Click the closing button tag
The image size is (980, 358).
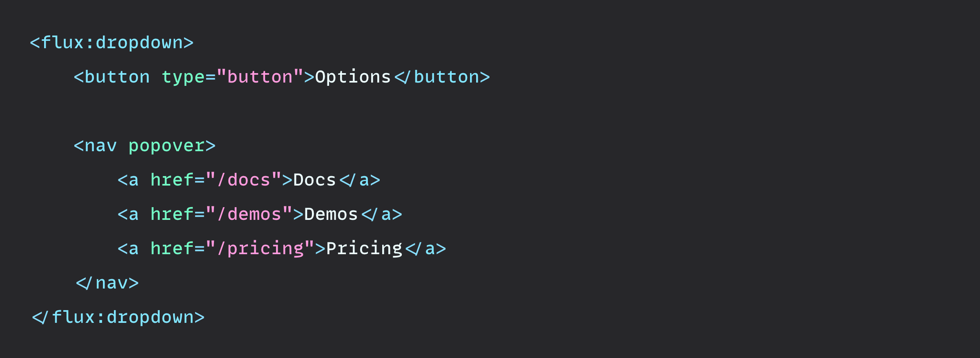[x=442, y=77]
